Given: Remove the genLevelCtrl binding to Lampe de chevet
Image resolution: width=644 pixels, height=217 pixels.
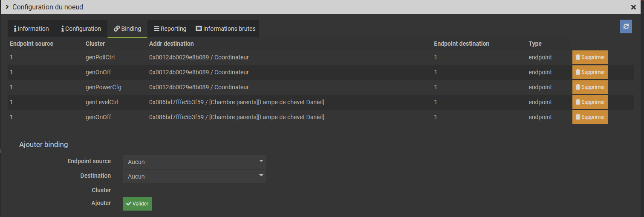Looking at the screenshot, I should (x=590, y=102).
